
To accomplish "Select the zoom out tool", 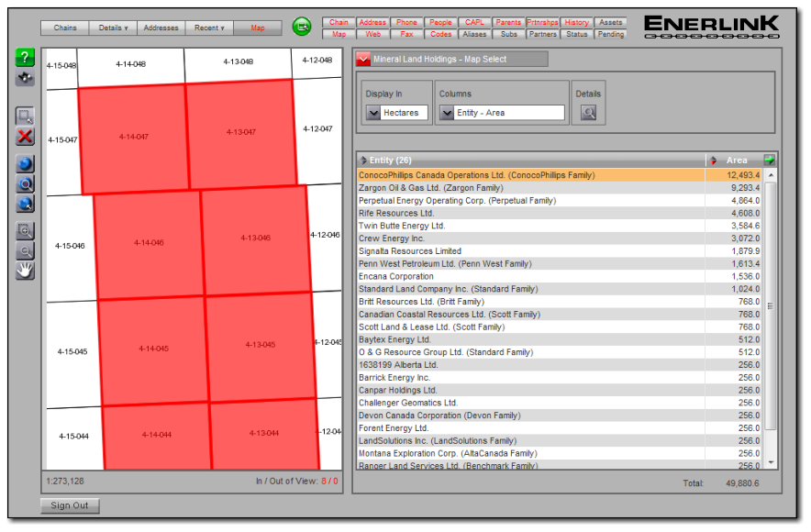I will (25, 250).
